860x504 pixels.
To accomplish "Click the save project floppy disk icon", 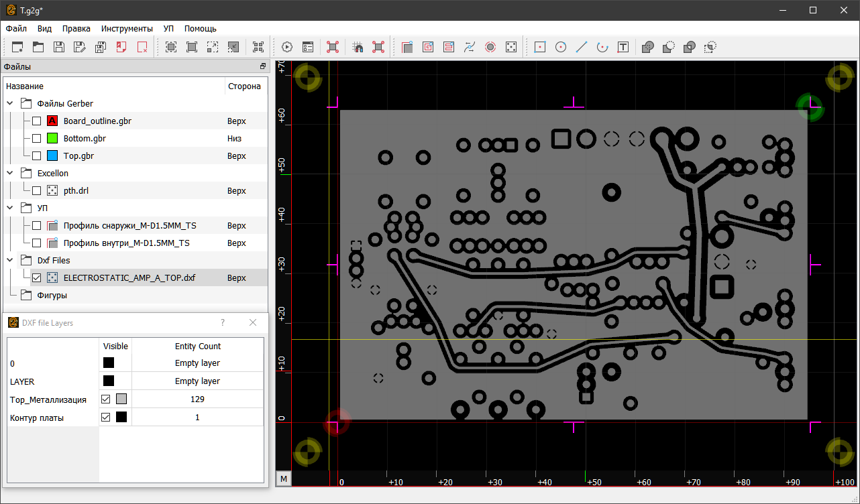I will 59,47.
